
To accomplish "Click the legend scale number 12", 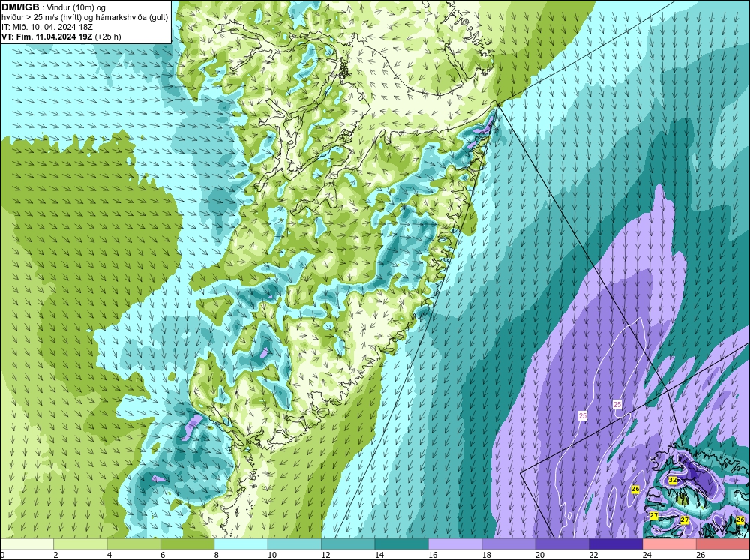I will coord(325,555).
